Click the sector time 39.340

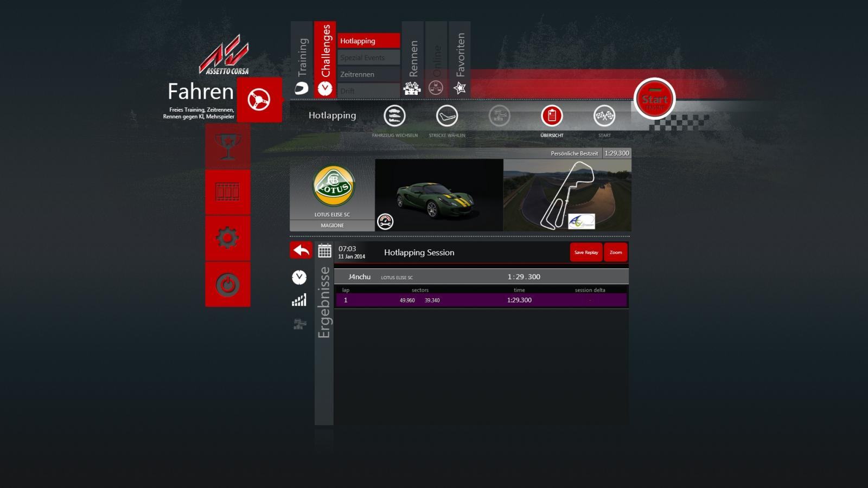point(432,300)
